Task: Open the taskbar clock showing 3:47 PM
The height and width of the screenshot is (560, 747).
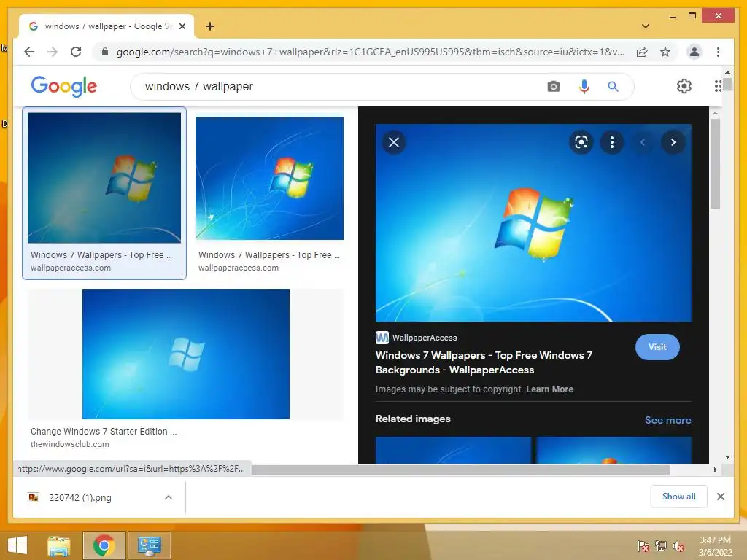Action: coord(715,546)
